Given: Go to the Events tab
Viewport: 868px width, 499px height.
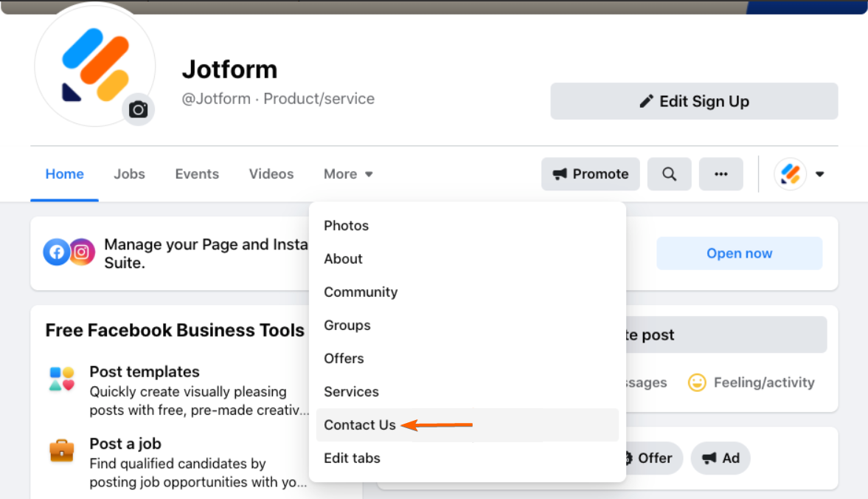Looking at the screenshot, I should (197, 174).
